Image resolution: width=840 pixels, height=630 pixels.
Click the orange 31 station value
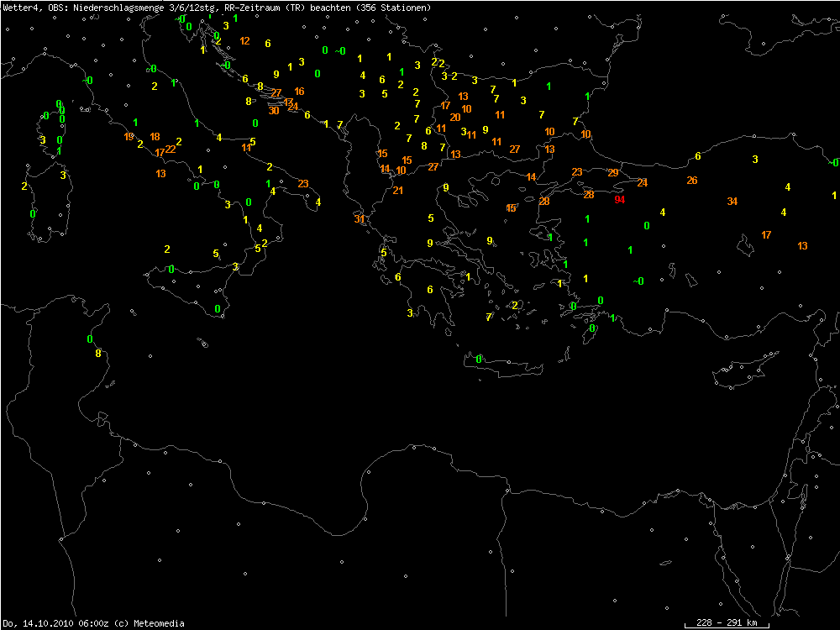tap(360, 219)
